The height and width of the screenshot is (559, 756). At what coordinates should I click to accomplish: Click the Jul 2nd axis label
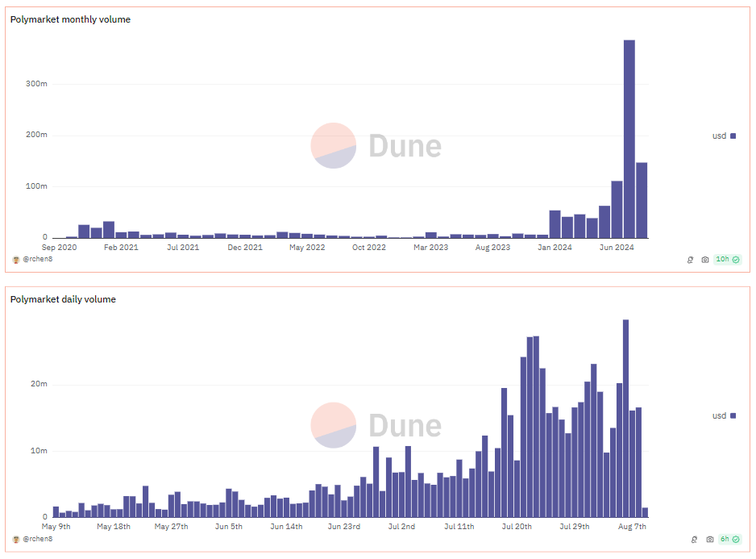click(x=401, y=527)
